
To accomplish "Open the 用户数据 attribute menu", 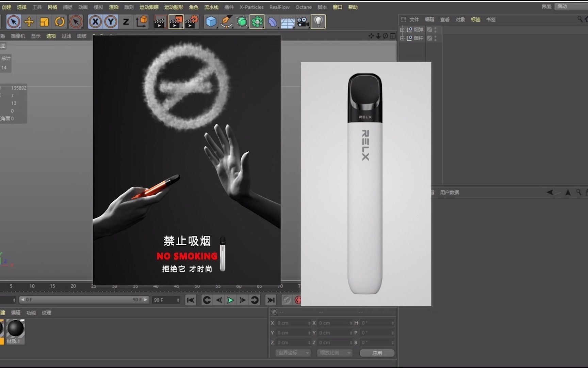I will pos(450,192).
